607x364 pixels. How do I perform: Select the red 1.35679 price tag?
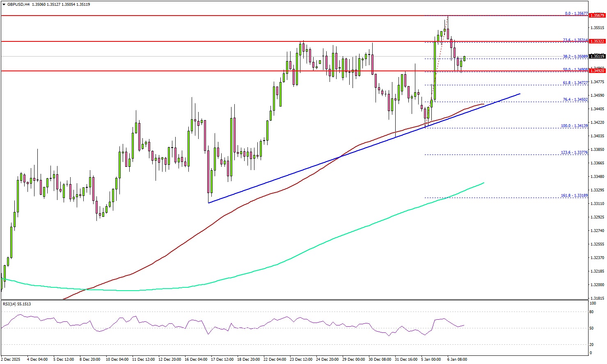(597, 16)
